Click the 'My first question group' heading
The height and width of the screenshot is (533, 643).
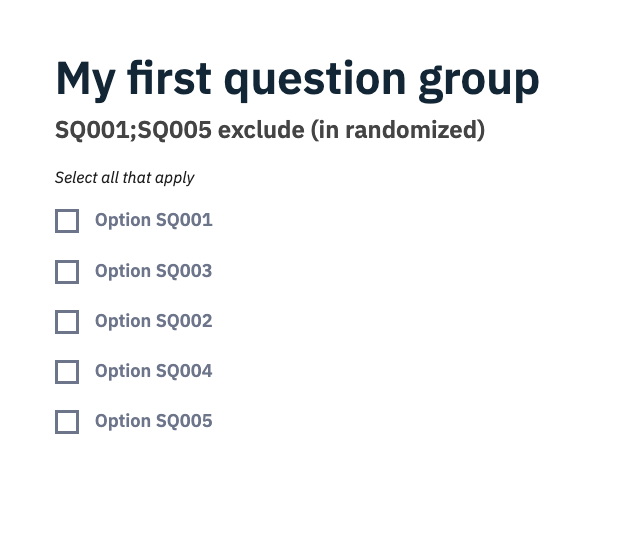click(x=297, y=79)
